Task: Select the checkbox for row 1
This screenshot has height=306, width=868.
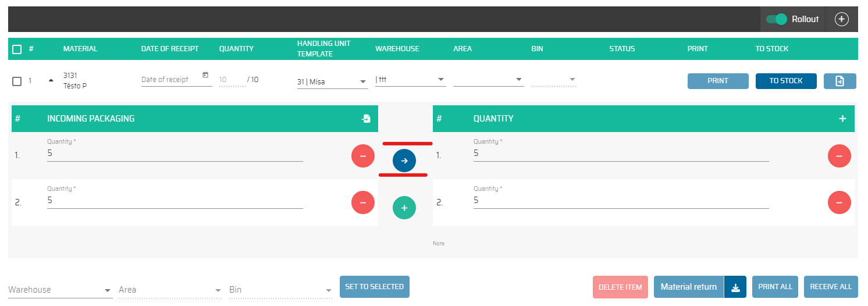Action: click(17, 81)
